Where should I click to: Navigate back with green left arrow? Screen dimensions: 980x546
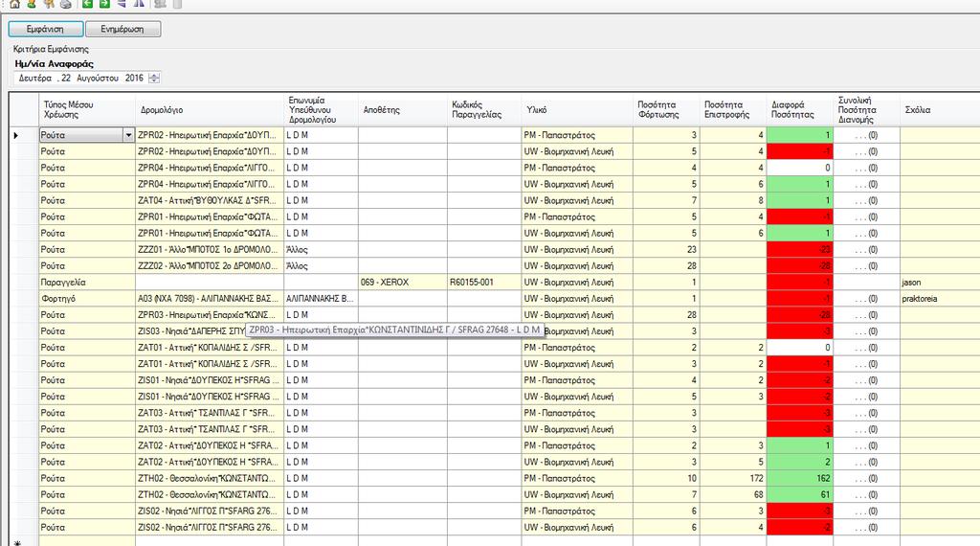click(x=87, y=3)
